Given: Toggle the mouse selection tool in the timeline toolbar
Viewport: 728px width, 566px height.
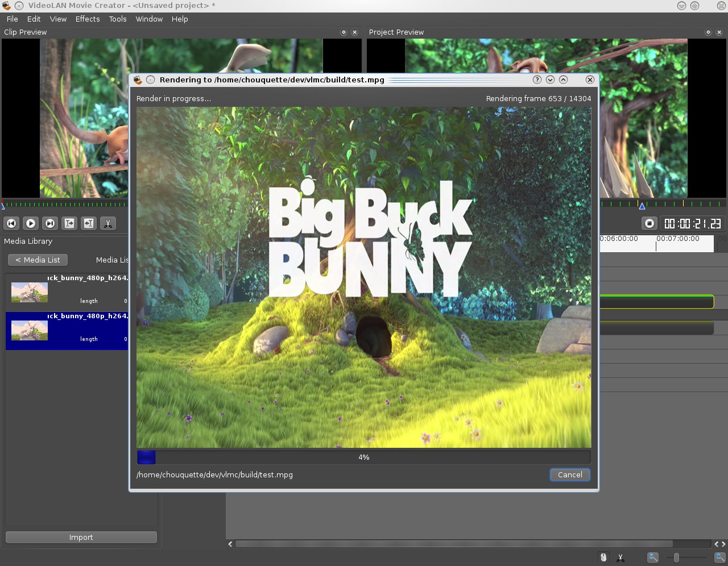Looking at the screenshot, I should [603, 557].
